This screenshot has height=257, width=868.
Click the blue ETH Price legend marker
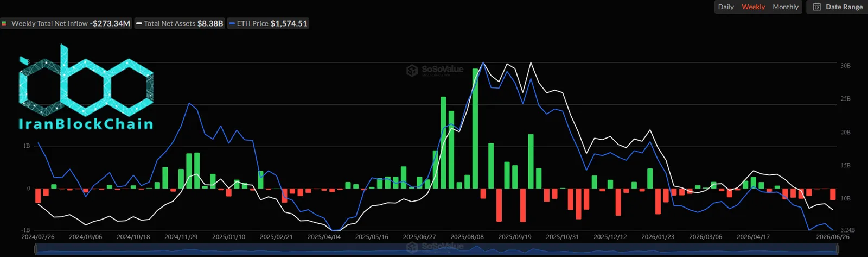pos(232,23)
